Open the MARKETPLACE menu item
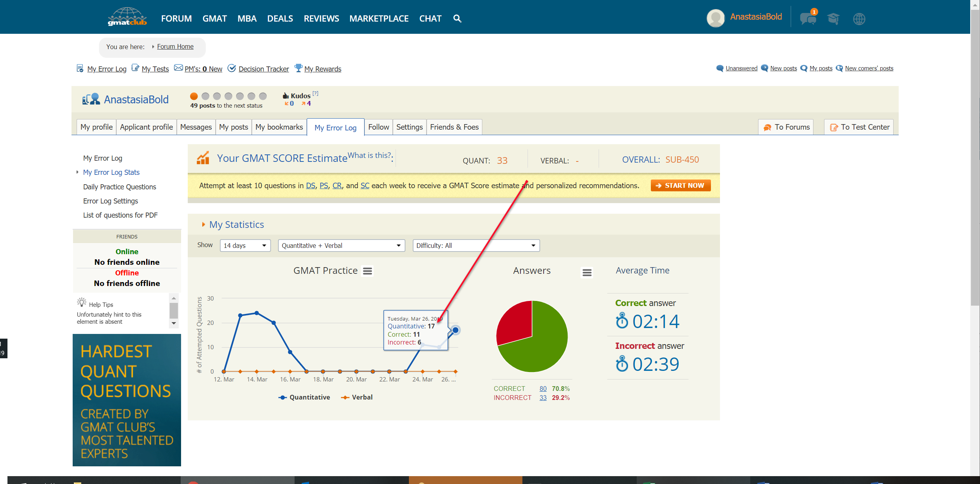Screen dimensions: 980x484 (379, 18)
